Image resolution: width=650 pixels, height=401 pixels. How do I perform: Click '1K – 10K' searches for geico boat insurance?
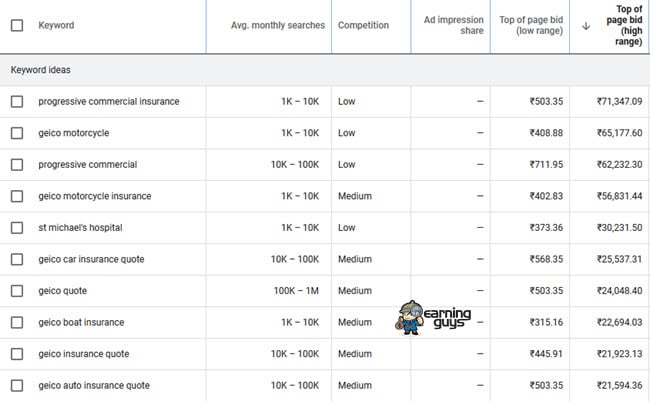pyautogui.click(x=300, y=322)
